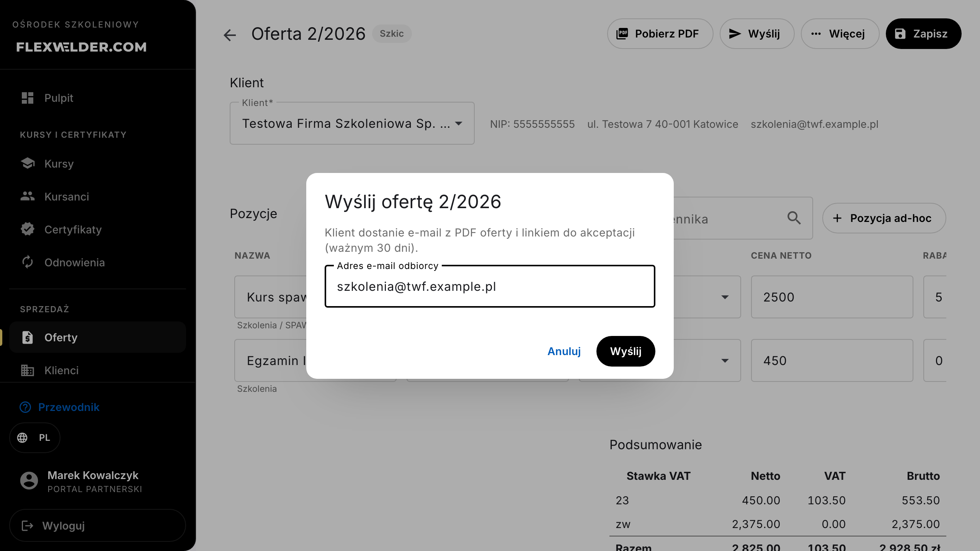Click the Certyfikaty verified badge icon
Screen dimensions: 980x551
28,229
